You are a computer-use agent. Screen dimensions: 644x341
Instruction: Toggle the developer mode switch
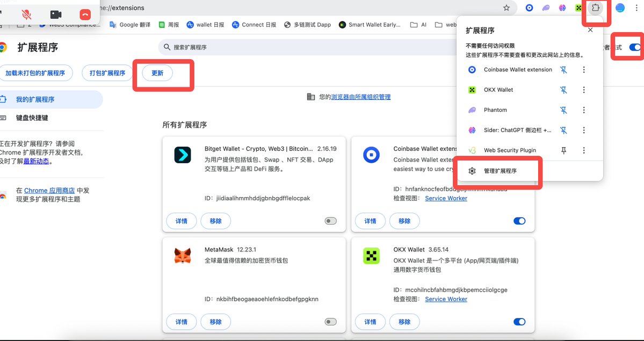635,47
